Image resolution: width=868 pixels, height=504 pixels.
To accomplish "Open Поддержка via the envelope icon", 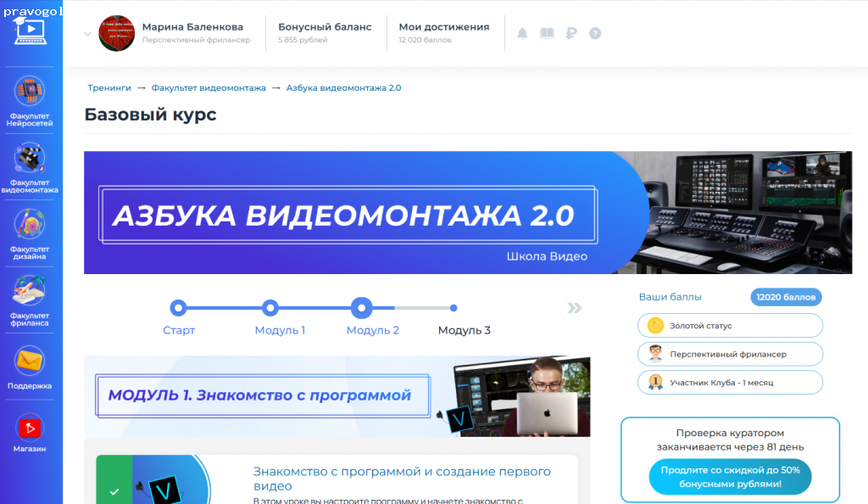I will [30, 362].
